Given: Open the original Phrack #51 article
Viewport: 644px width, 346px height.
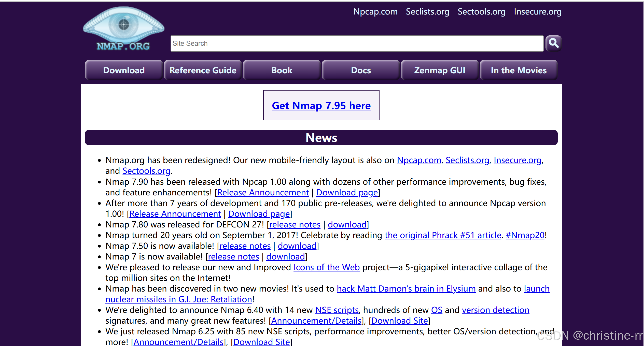Looking at the screenshot, I should (443, 235).
